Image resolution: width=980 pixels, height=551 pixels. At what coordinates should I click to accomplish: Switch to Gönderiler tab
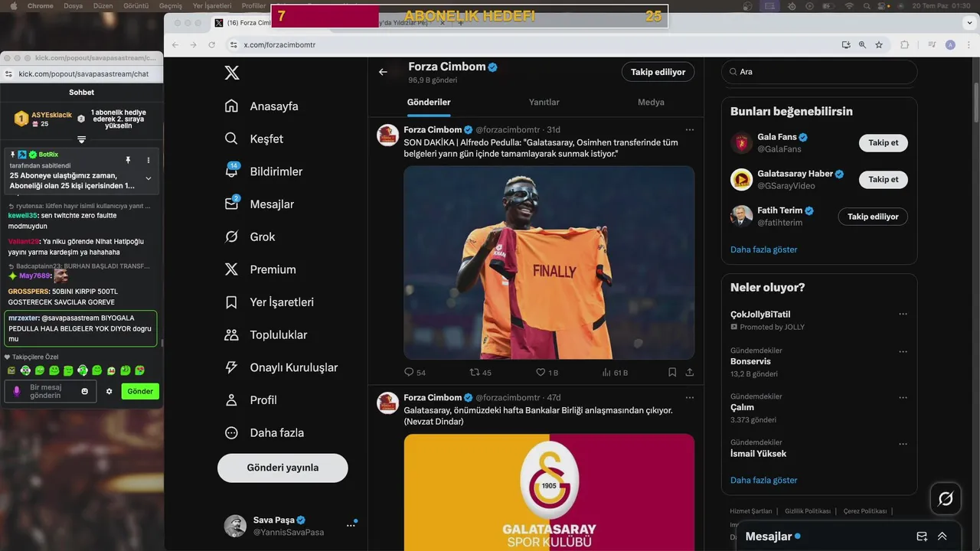pos(429,102)
